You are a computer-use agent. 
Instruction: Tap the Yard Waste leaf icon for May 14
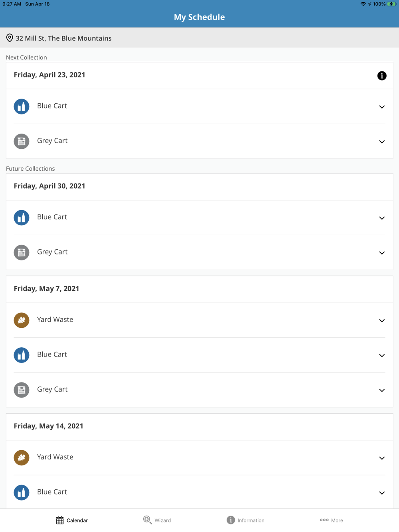point(22,457)
